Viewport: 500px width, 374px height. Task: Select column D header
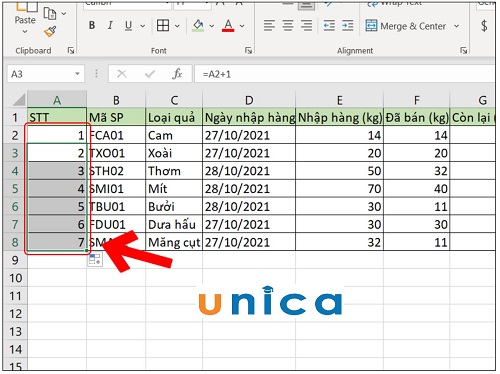click(x=249, y=100)
